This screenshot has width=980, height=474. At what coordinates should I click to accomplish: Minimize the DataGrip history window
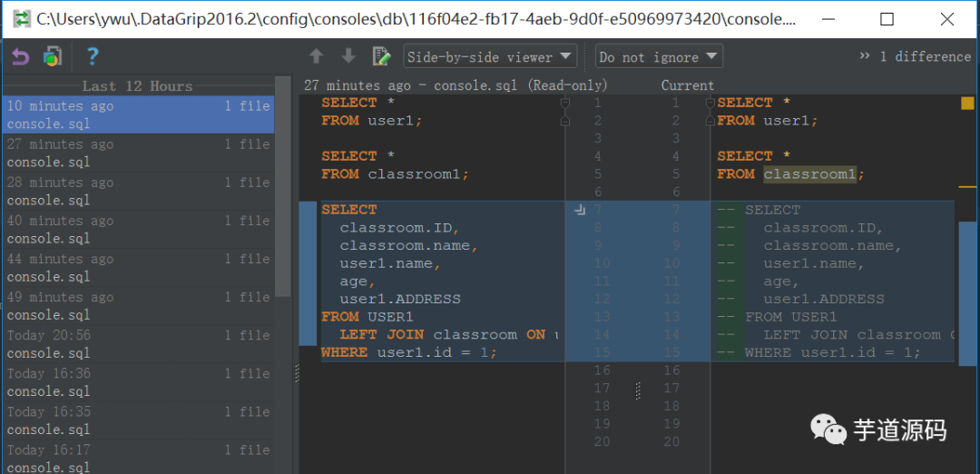tap(828, 19)
